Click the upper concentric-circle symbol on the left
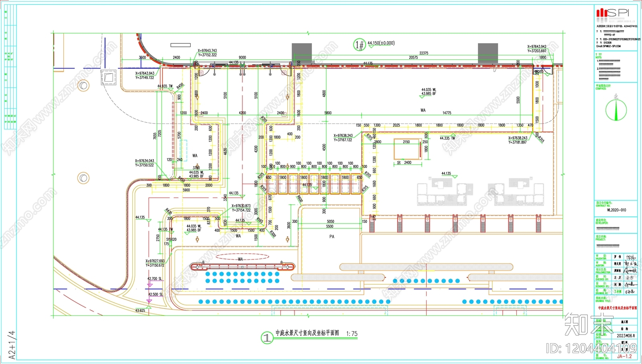The height and width of the screenshot is (364, 642). click(x=83, y=85)
